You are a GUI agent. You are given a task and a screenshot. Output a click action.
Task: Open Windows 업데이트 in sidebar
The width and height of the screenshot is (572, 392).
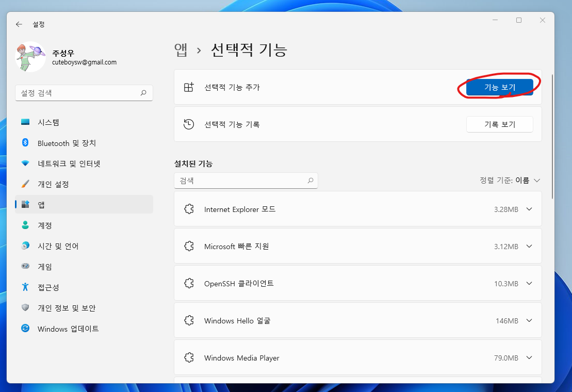tap(84, 329)
